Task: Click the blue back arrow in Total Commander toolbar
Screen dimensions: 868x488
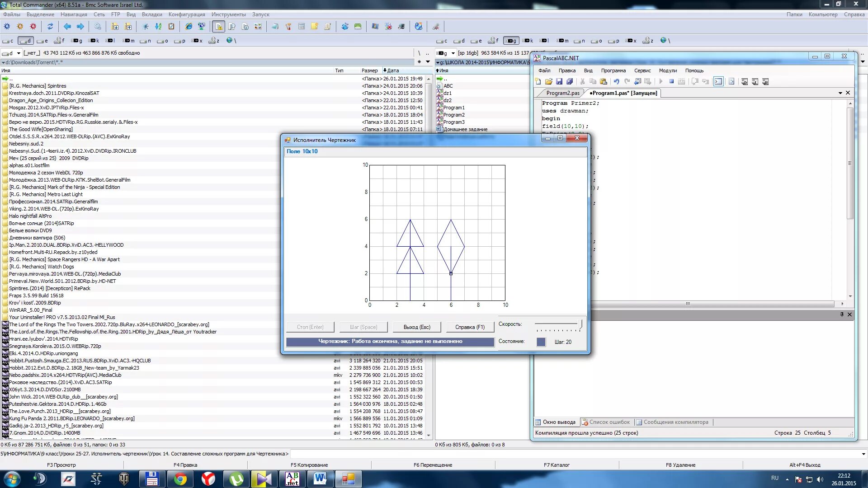Action: pyautogui.click(x=67, y=27)
